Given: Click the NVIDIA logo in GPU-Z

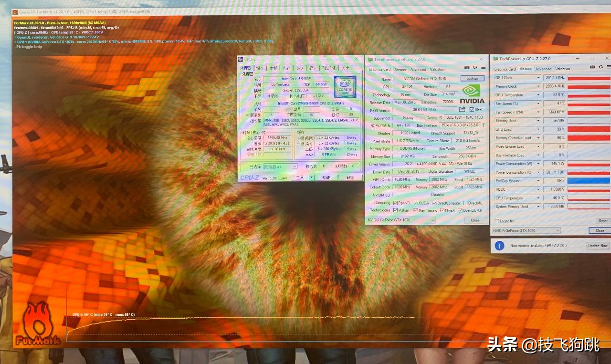Looking at the screenshot, I should tap(472, 94).
